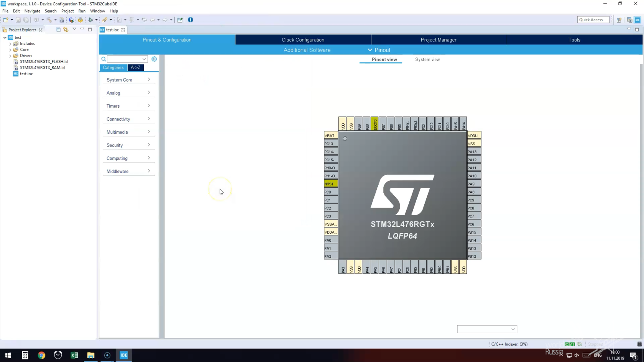This screenshot has width=644, height=362.
Task: Open the Open Perspective icon
Action: [619, 20]
